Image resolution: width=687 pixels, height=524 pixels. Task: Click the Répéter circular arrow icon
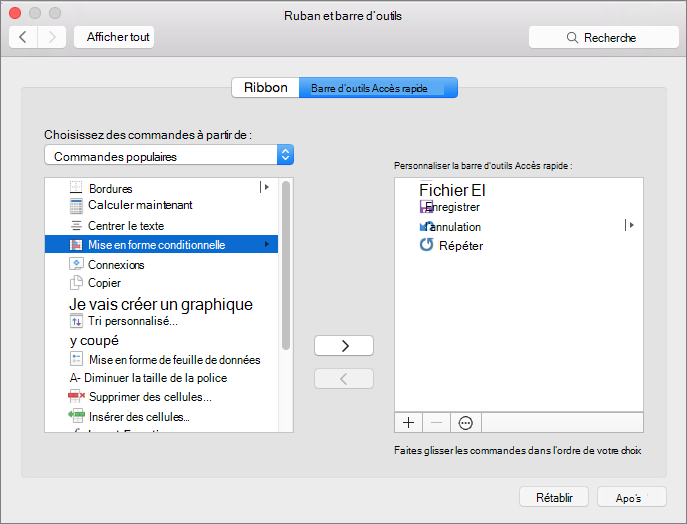click(x=426, y=244)
